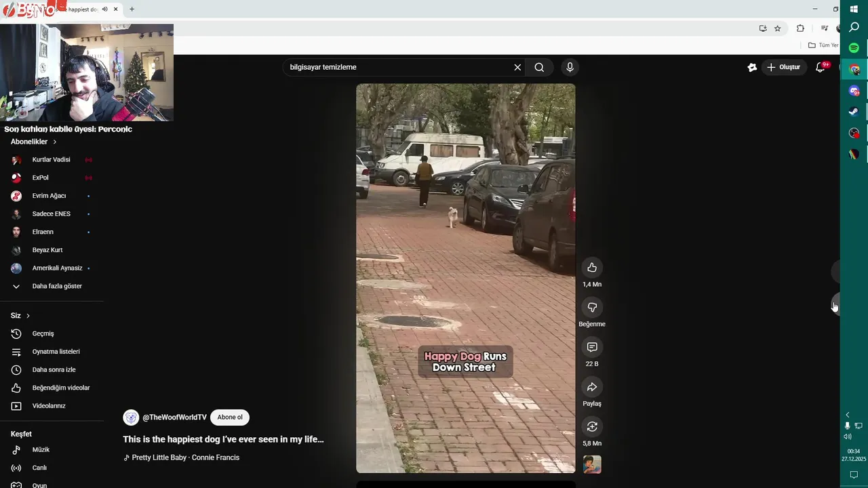The image size is (868, 488).
Task: Open the media control music-note icon
Action: pyautogui.click(x=824, y=28)
